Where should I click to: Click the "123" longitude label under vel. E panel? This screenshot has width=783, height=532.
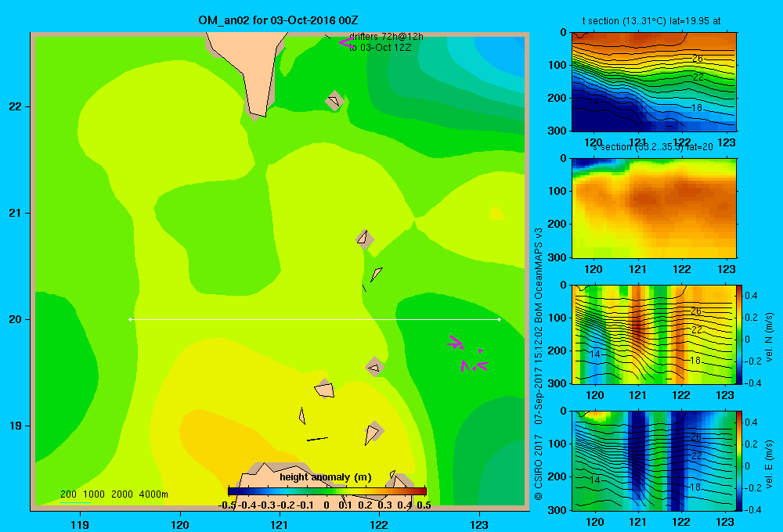725,522
